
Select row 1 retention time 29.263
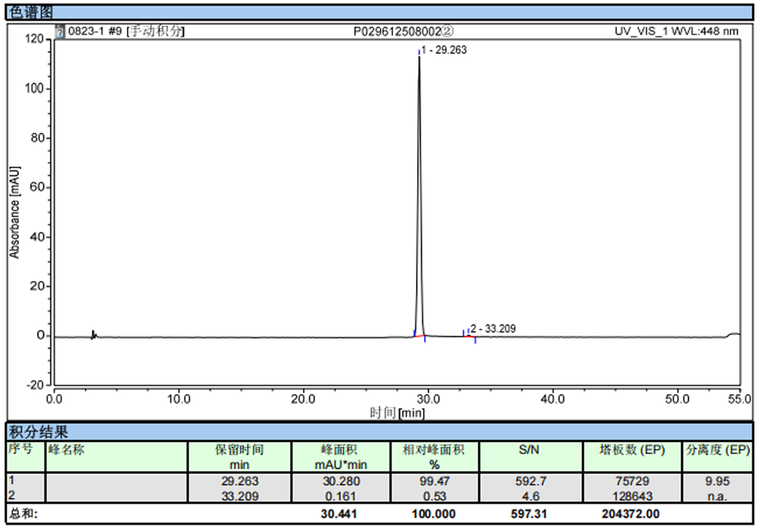pos(239,481)
